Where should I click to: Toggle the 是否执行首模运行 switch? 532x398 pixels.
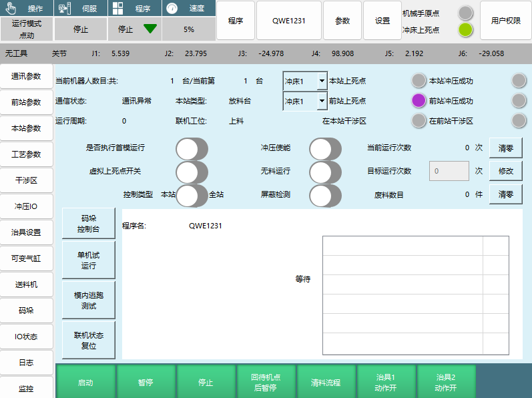point(192,148)
